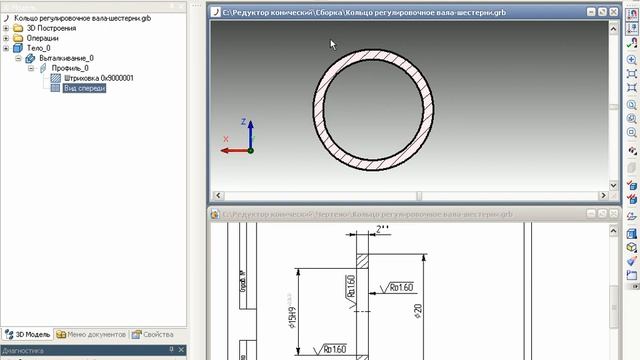Click the extrusion icon beside Выталкивание_0
640x360 pixels.
tap(30, 58)
